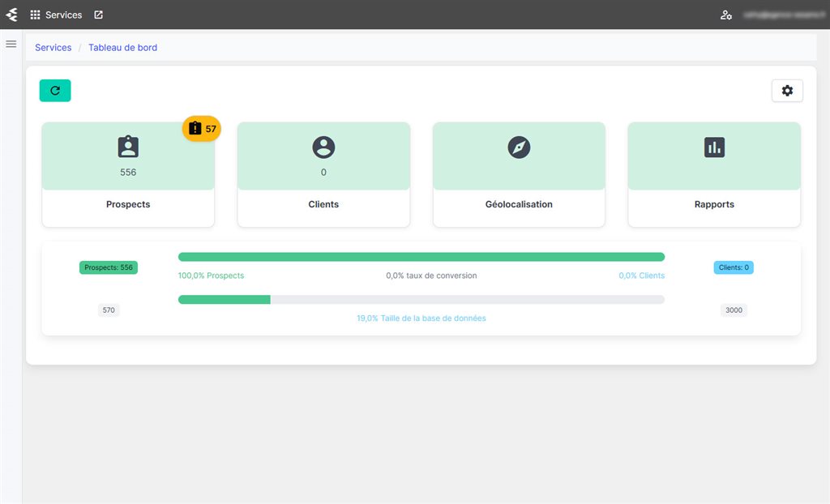Click the database size progress bar
The height and width of the screenshot is (504, 830).
click(421, 299)
